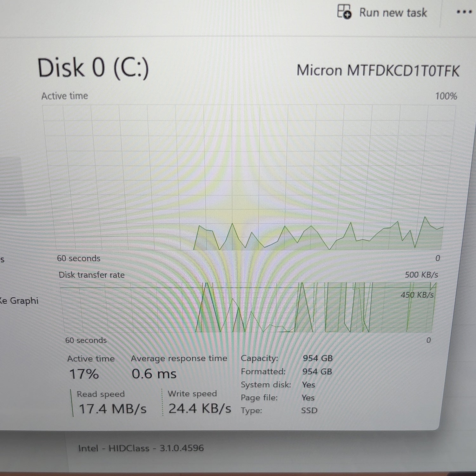Image resolution: width=476 pixels, height=476 pixels.
Task: Click the Active time graph area
Action: tap(249, 178)
